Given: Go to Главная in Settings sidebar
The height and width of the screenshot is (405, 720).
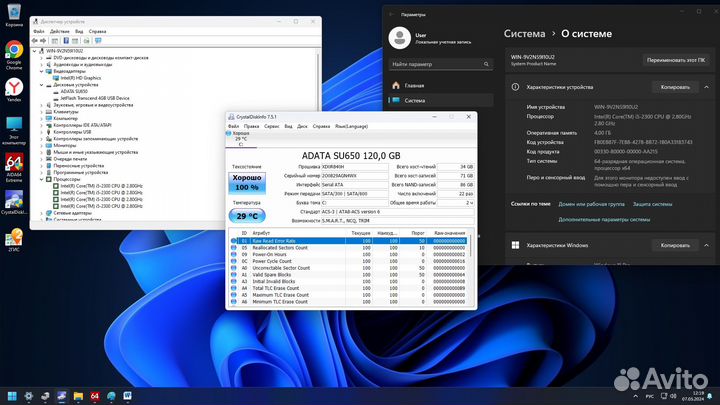Looking at the screenshot, I should pos(441,85).
